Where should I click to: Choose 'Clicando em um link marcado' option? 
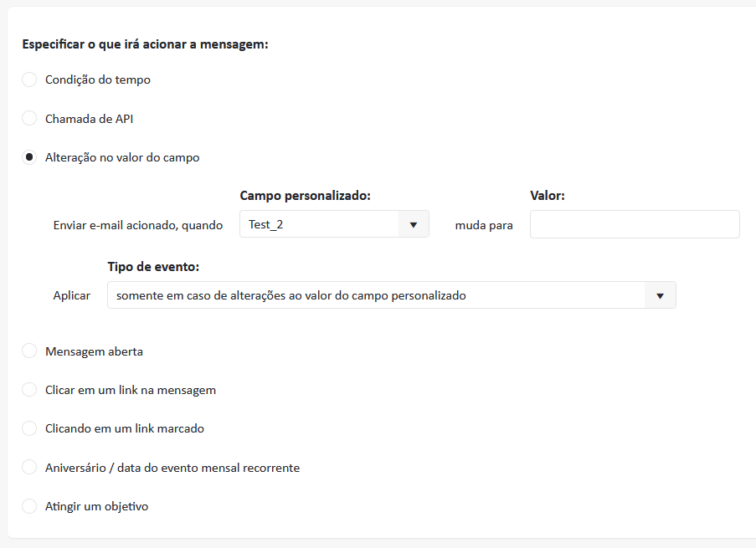(29, 428)
